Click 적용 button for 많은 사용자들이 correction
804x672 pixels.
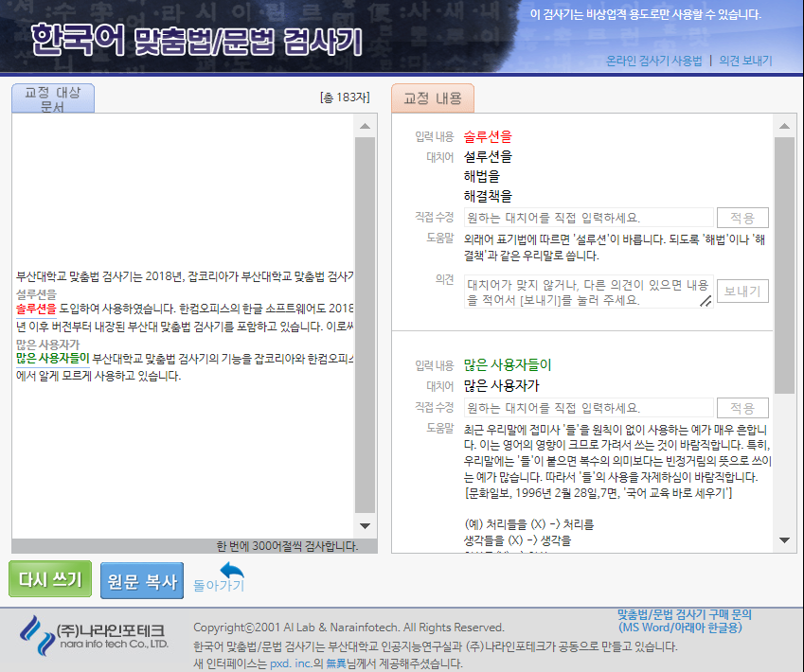pos(742,408)
